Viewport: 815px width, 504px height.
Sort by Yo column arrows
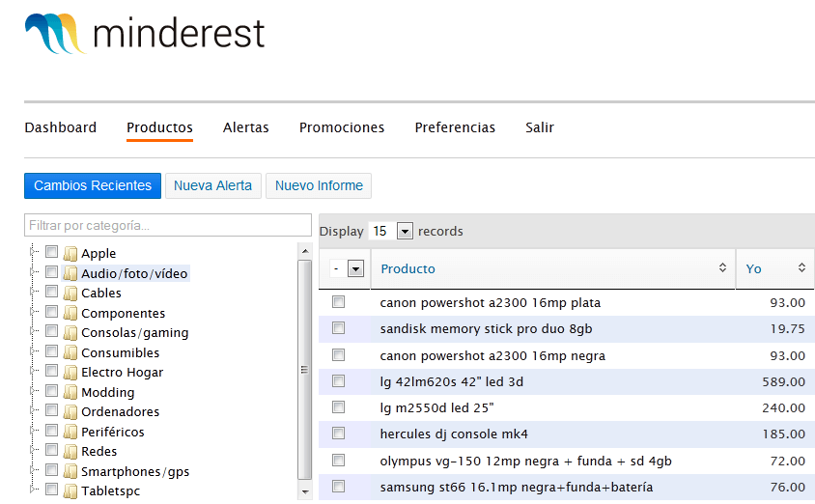point(801,267)
